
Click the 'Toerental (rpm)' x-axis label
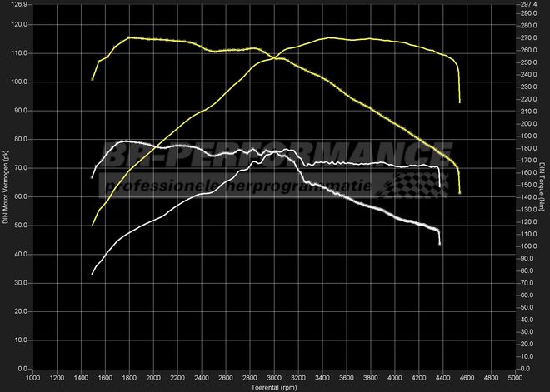(275, 387)
